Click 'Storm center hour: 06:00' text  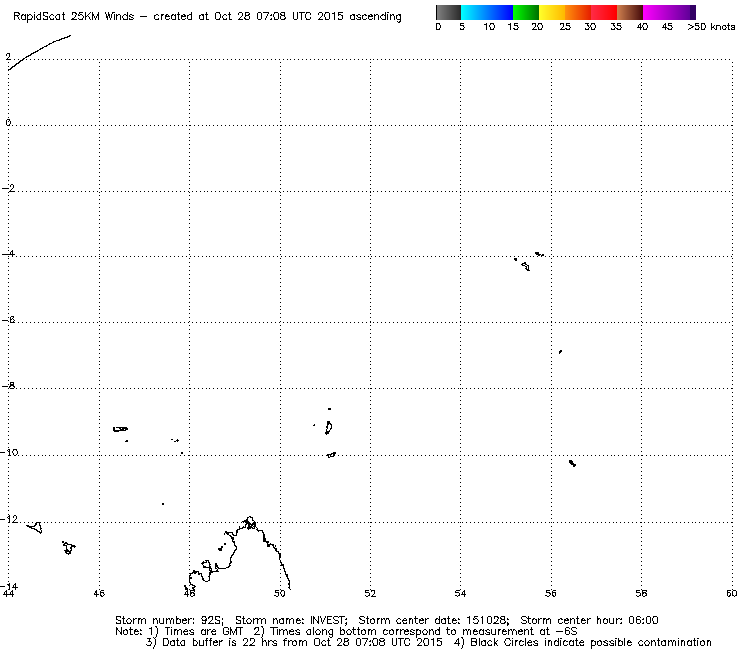pos(589,620)
